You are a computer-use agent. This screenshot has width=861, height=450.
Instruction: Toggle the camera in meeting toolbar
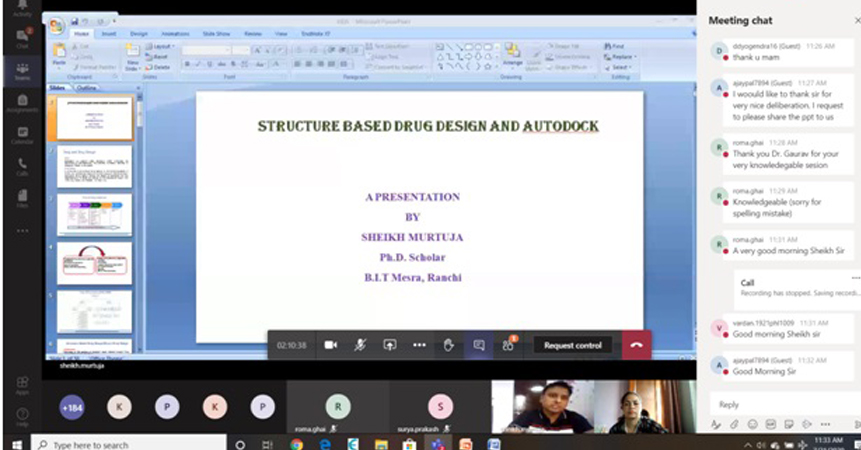point(331,345)
